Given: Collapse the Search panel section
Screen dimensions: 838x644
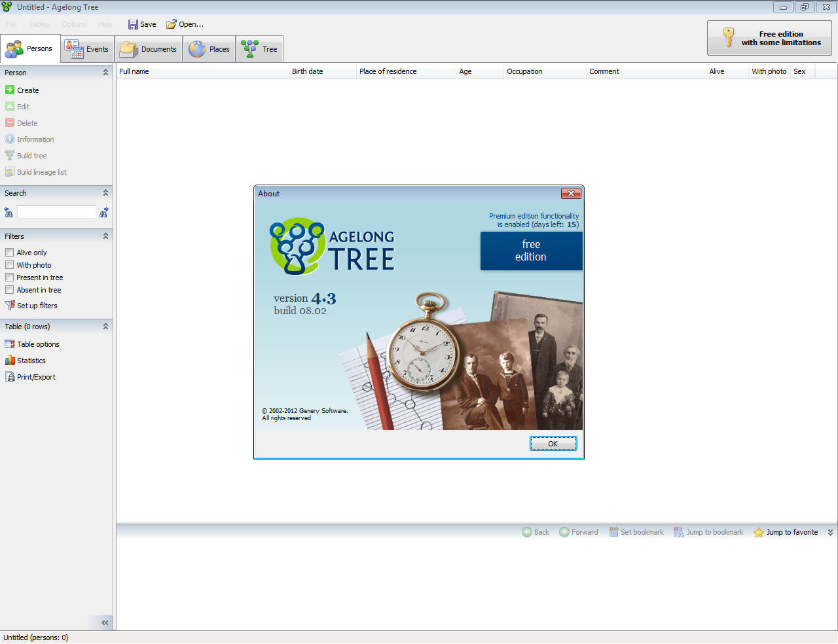Looking at the screenshot, I should 105,192.
